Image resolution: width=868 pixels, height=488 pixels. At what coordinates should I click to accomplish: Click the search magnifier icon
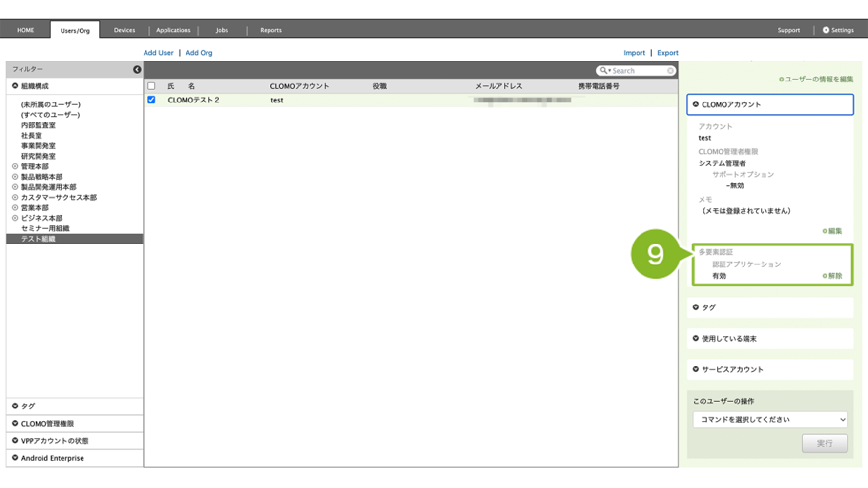603,71
